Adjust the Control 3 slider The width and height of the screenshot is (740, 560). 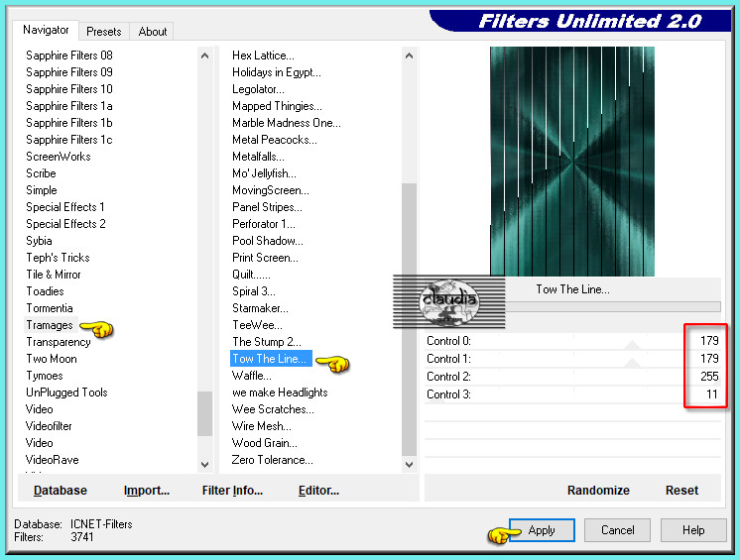[572, 394]
